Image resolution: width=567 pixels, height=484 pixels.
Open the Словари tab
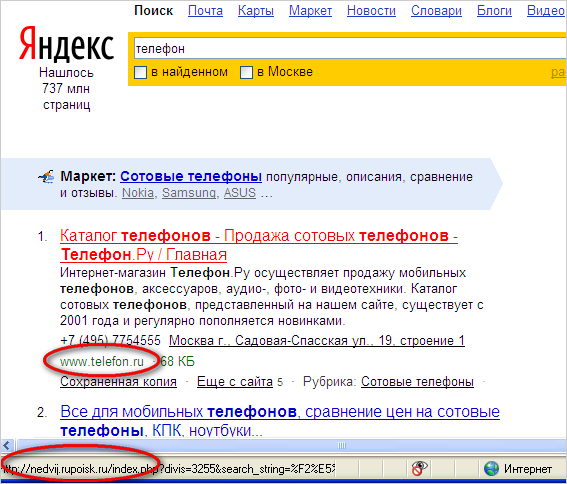(x=436, y=11)
